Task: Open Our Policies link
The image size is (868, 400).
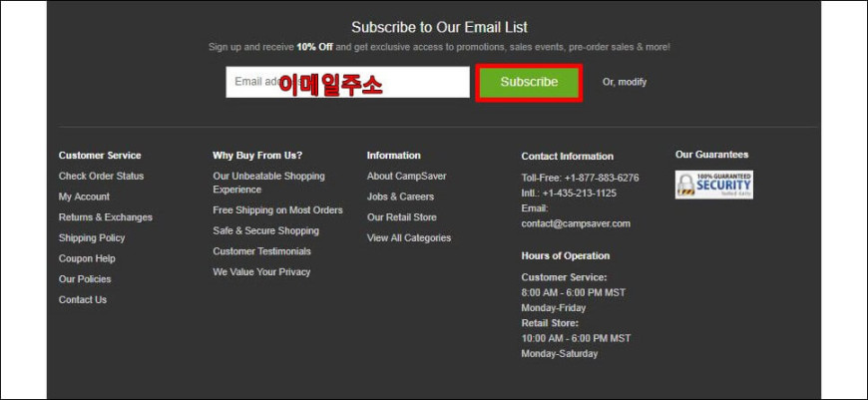Action: coord(85,279)
